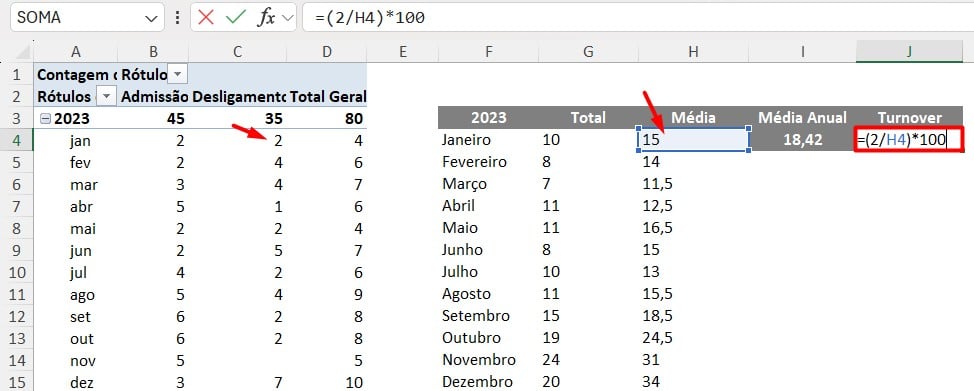Click the Média Anual value 18,42
The width and height of the screenshot is (974, 391).
point(803,140)
